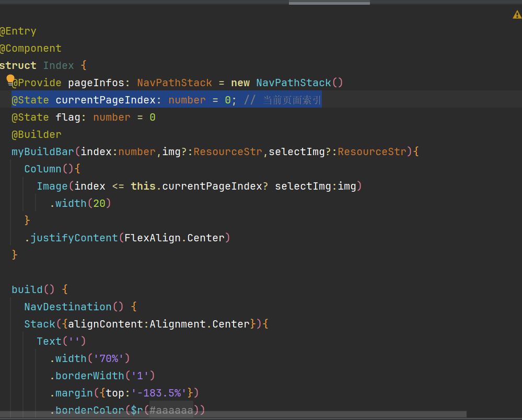Click the build() method name
This screenshot has height=420, width=522.
coord(27,289)
